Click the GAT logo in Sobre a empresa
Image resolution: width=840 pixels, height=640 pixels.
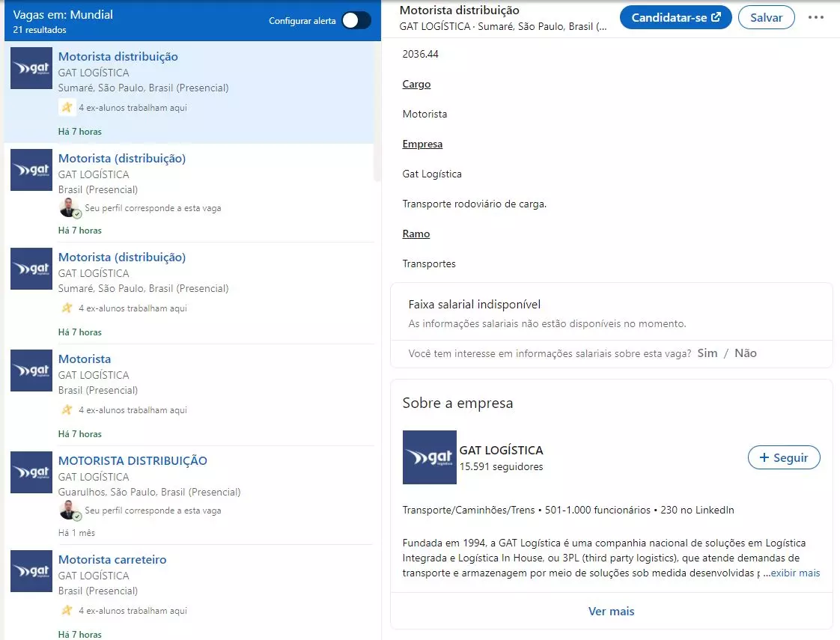(x=430, y=457)
